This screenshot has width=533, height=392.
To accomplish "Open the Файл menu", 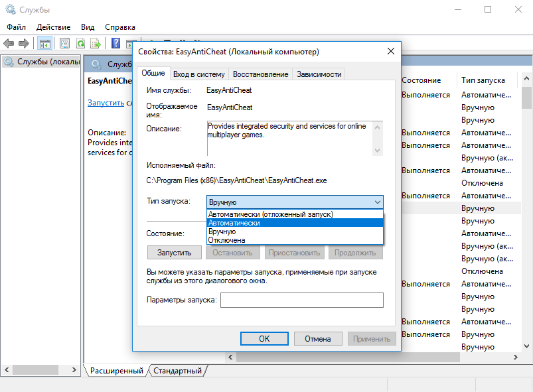I will 16,27.
